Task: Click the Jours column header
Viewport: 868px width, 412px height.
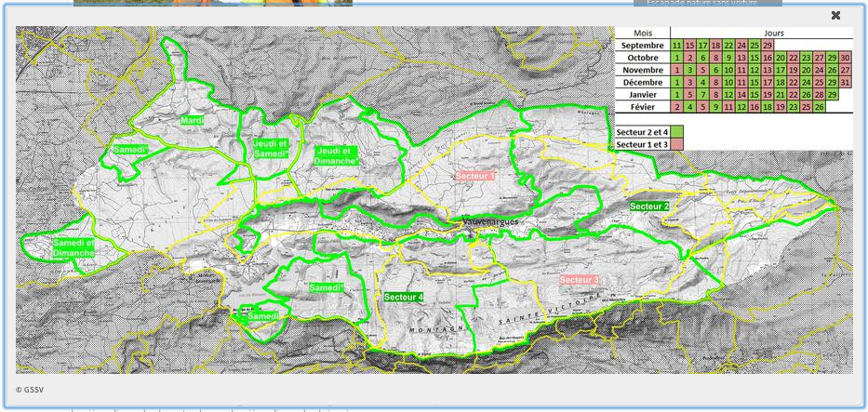Action: point(774,33)
